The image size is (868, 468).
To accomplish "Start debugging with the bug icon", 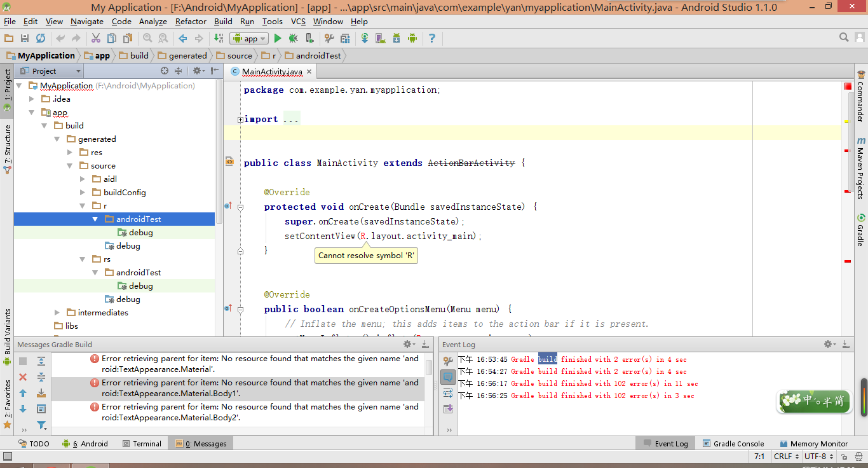I will point(294,39).
